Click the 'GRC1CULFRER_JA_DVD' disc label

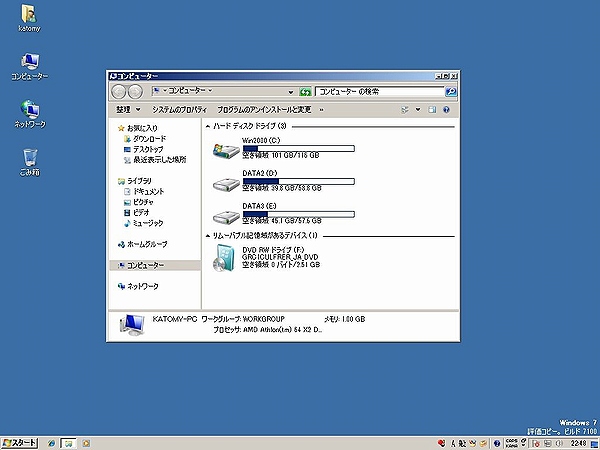pos(280,257)
